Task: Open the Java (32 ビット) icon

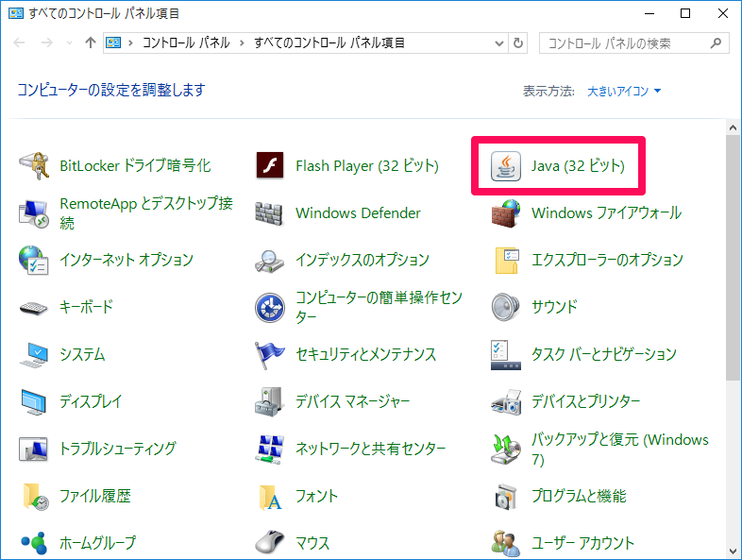Action: (506, 166)
